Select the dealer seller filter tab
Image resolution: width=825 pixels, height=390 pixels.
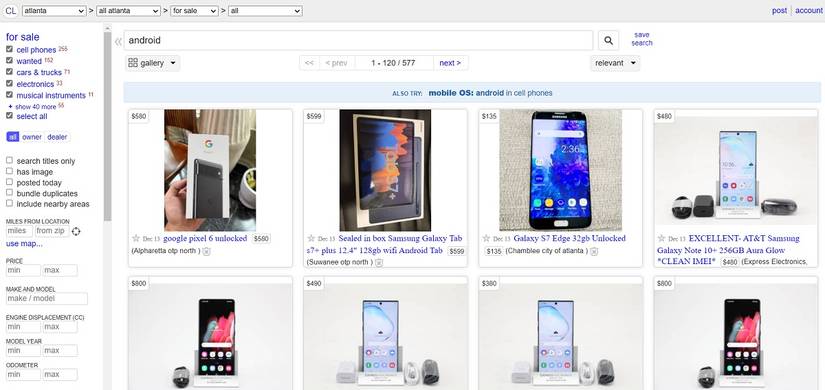coord(57,137)
